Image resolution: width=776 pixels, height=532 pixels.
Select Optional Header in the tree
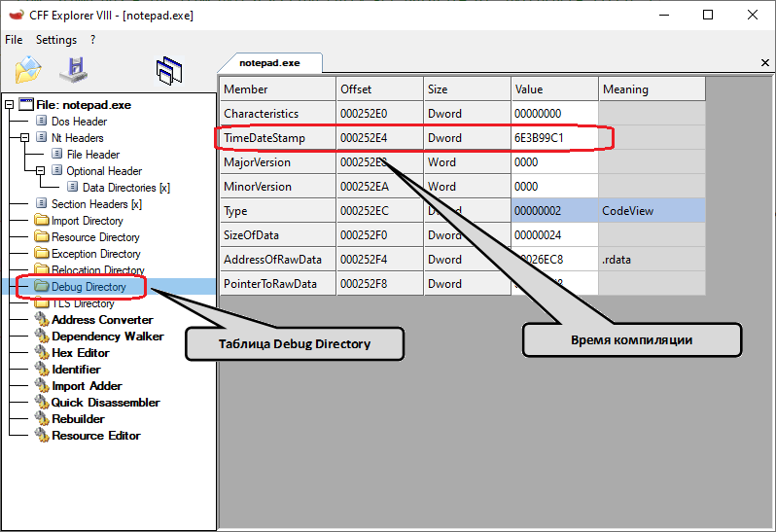coord(104,171)
